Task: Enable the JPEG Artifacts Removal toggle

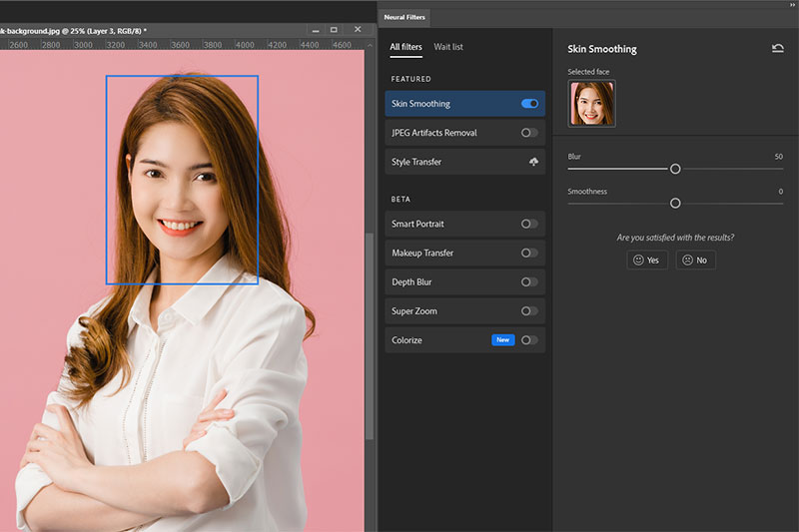Action: (529, 133)
